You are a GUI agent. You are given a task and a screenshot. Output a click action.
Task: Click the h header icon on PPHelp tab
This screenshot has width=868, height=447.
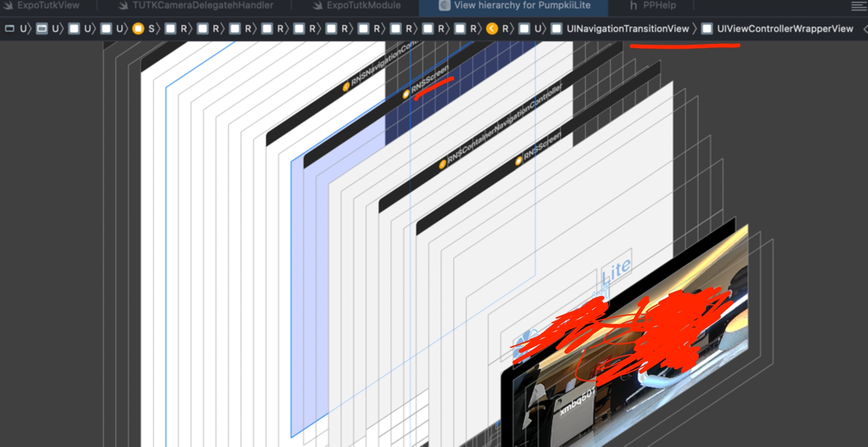point(633,6)
